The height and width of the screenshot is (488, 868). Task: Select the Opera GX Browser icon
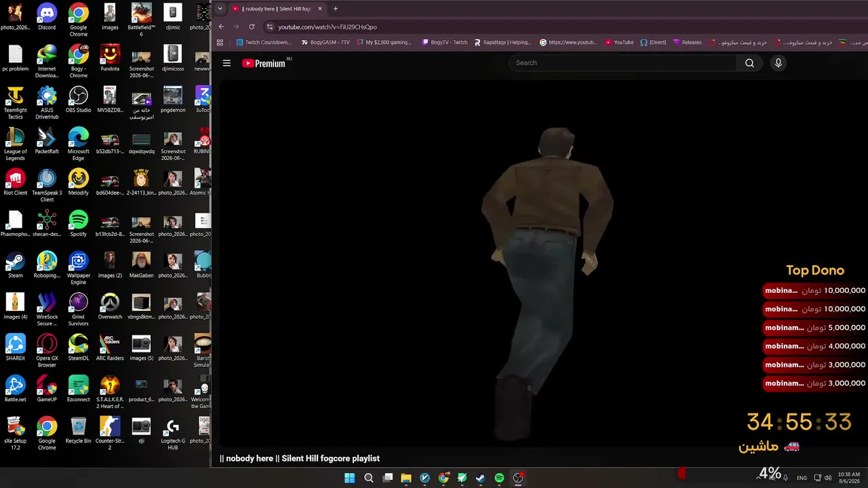tap(47, 351)
